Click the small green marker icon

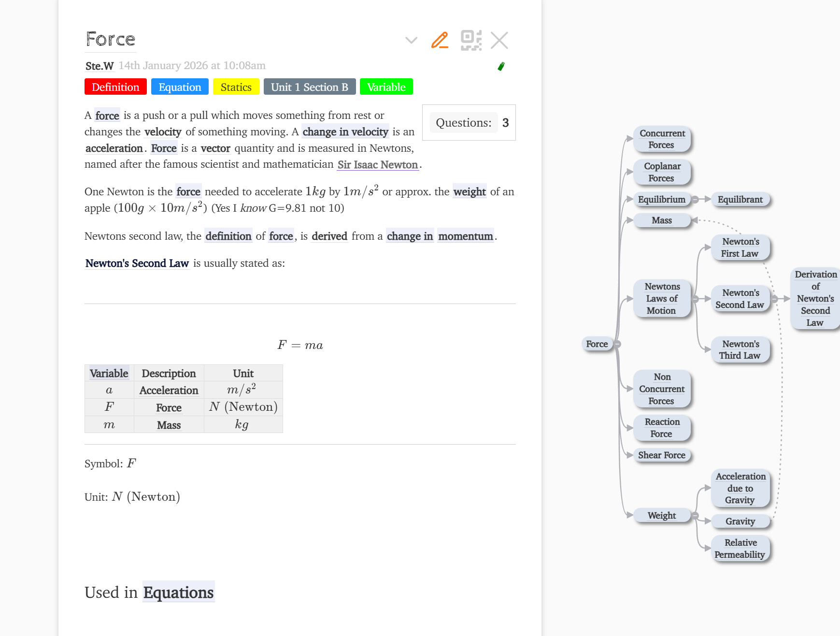(501, 66)
